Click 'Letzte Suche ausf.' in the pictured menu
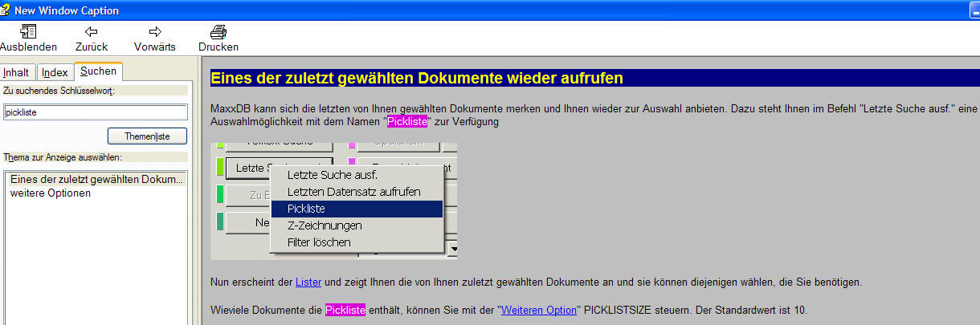Viewport: 980px width, 325px height. click(x=332, y=174)
